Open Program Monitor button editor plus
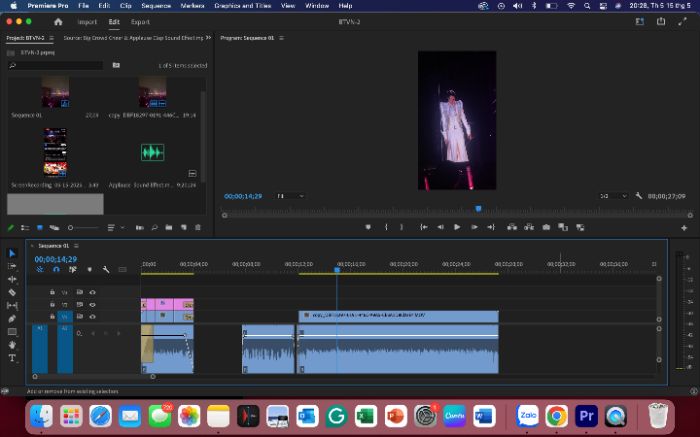This screenshot has height=437, width=700. (684, 228)
